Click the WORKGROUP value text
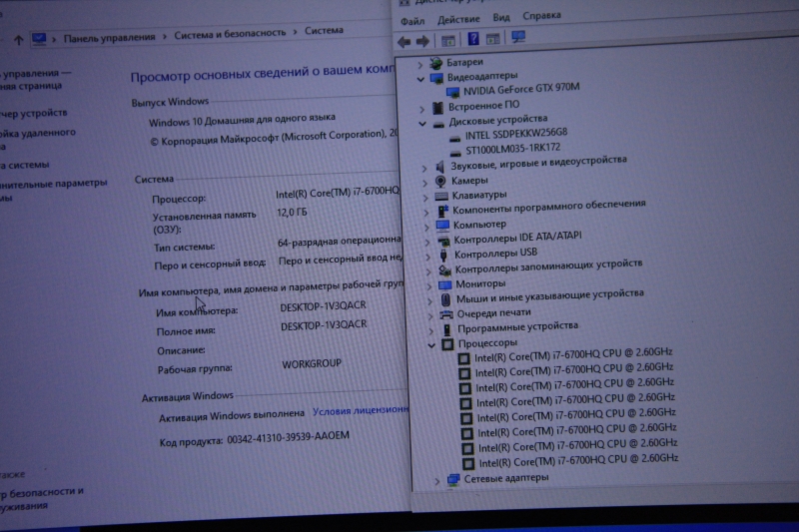799x532 pixels. click(312, 364)
